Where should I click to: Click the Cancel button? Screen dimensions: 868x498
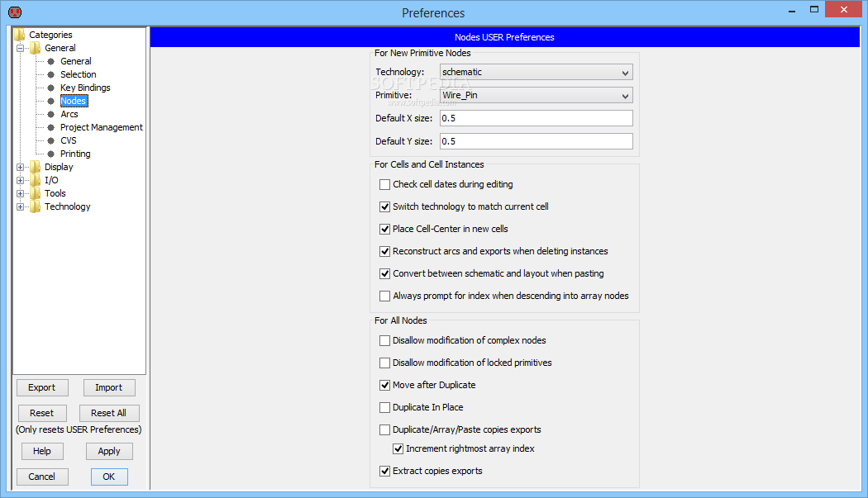coord(42,477)
